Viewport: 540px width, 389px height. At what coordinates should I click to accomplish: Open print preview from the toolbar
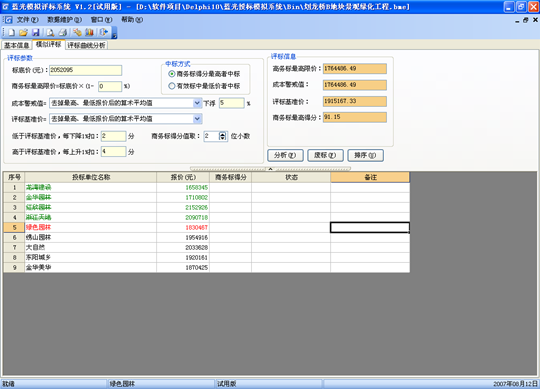50,32
